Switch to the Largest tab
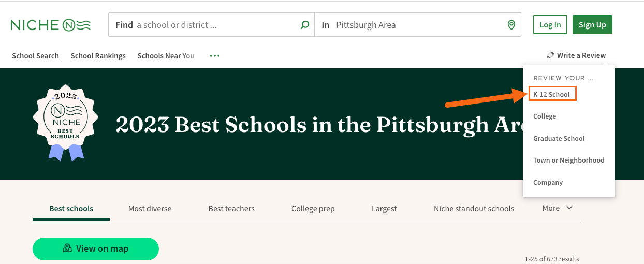 (384, 209)
